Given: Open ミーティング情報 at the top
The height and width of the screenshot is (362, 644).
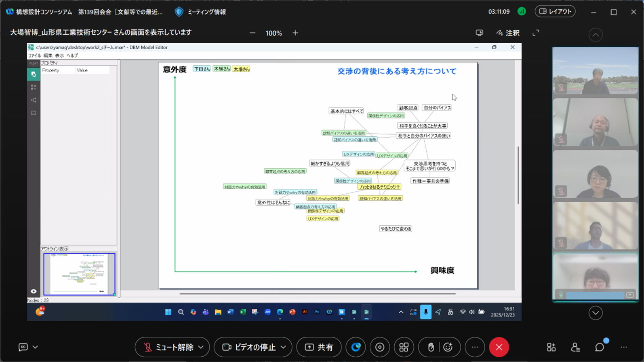Looking at the screenshot, I should [201, 12].
